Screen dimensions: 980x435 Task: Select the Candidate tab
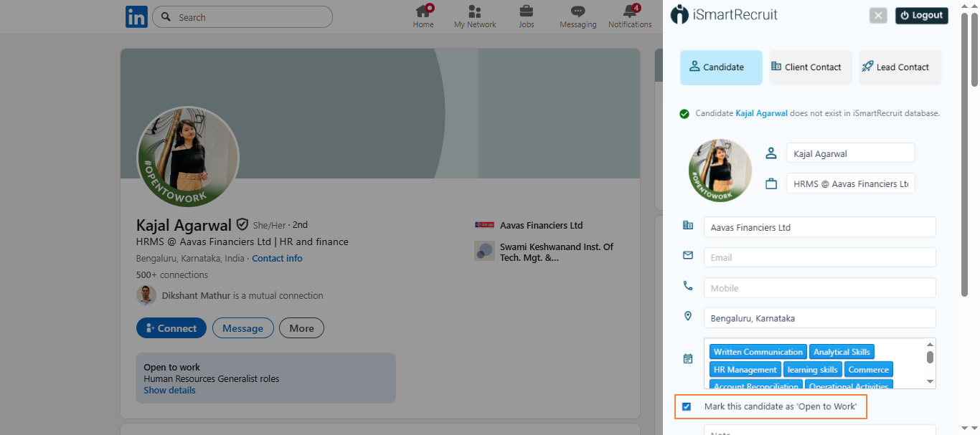click(x=721, y=67)
